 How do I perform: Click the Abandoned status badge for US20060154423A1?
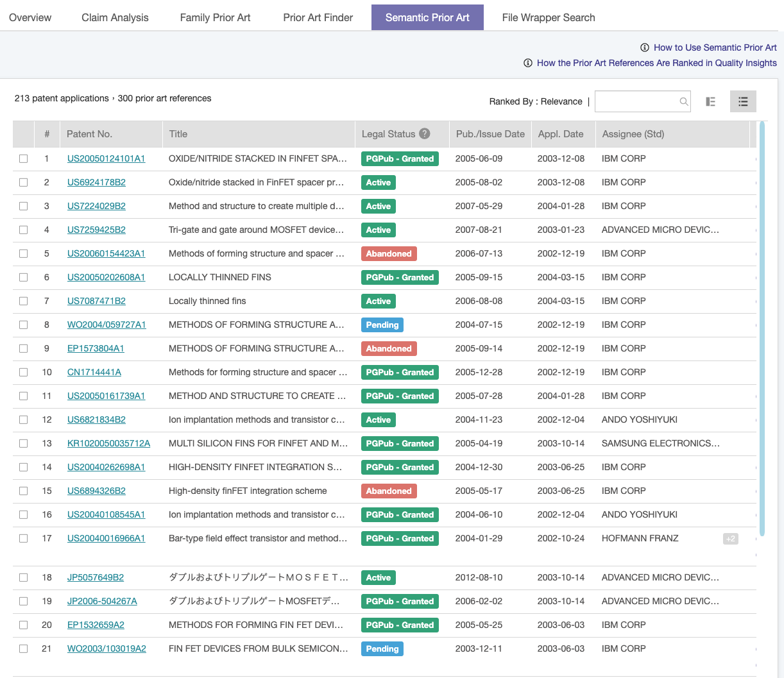pos(389,253)
